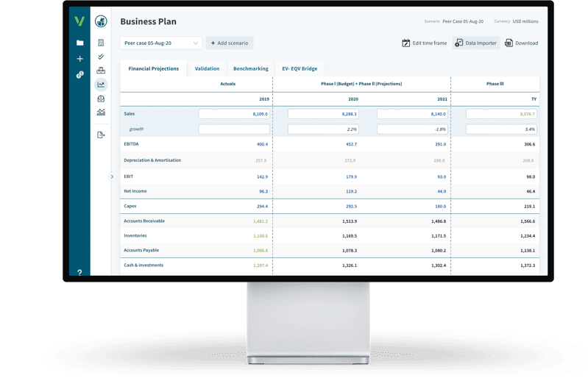
Task: Click the folder icon in the dark sidebar
Action: [x=80, y=43]
